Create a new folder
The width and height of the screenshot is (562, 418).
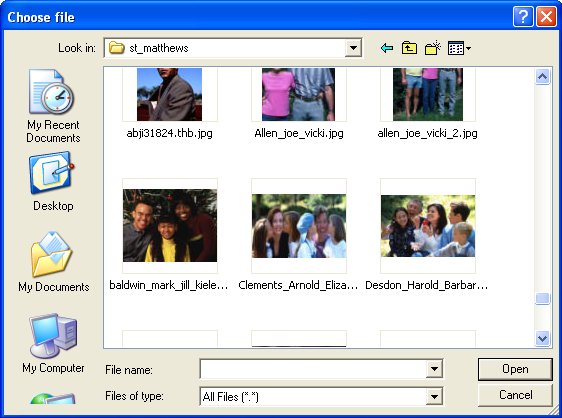pyautogui.click(x=432, y=48)
